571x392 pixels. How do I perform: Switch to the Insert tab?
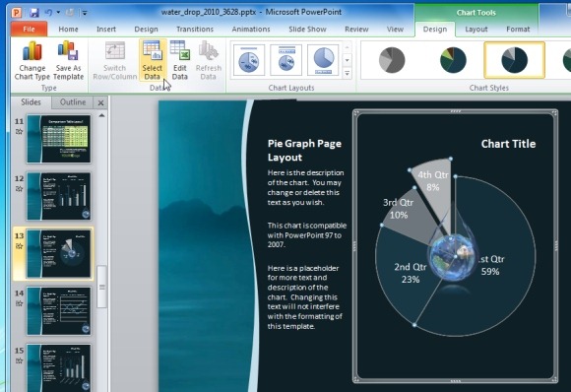(106, 30)
